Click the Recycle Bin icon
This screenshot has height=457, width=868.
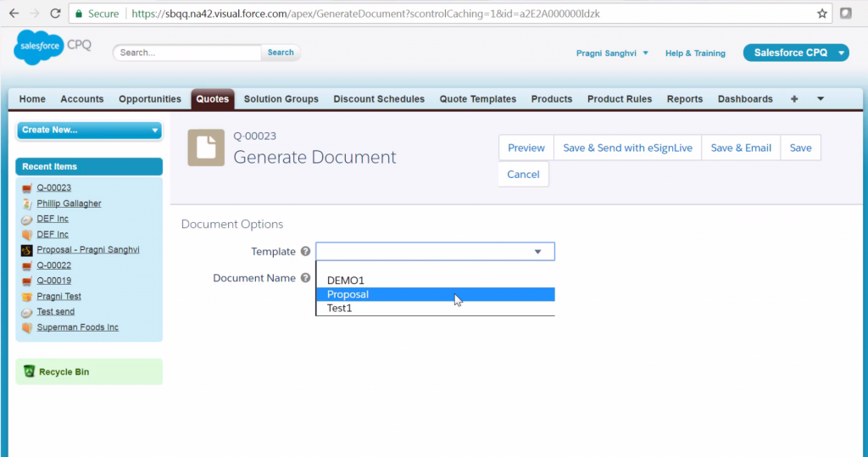coord(29,371)
